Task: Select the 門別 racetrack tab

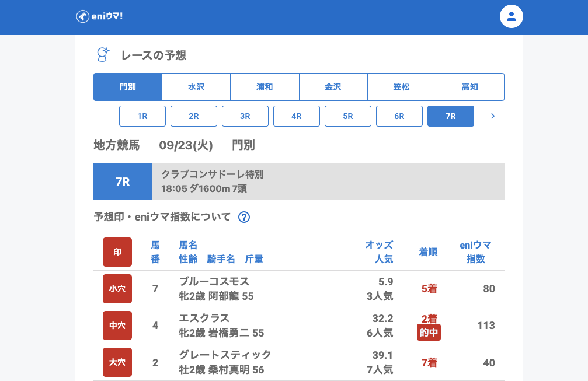Action: tap(127, 87)
